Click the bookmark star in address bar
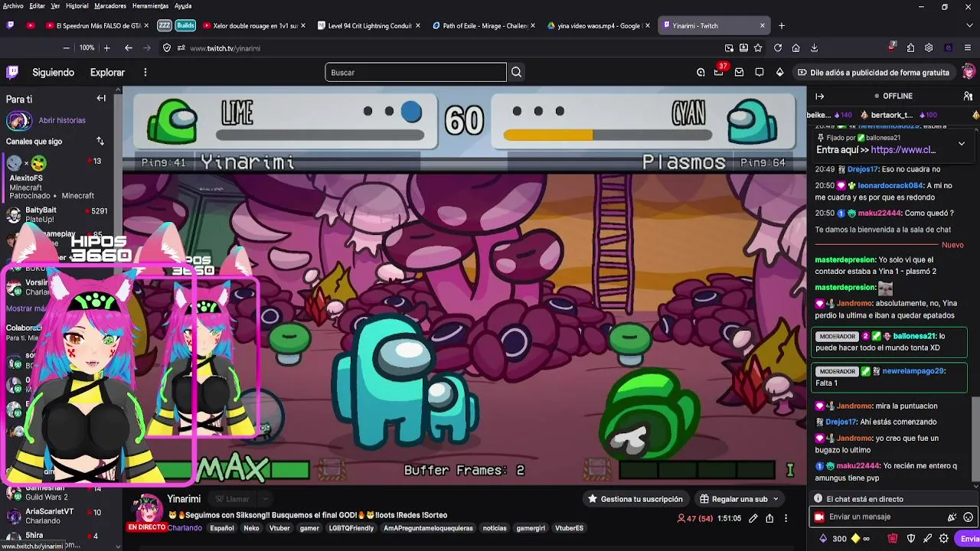Viewport: 980px width, 551px height. click(x=758, y=47)
